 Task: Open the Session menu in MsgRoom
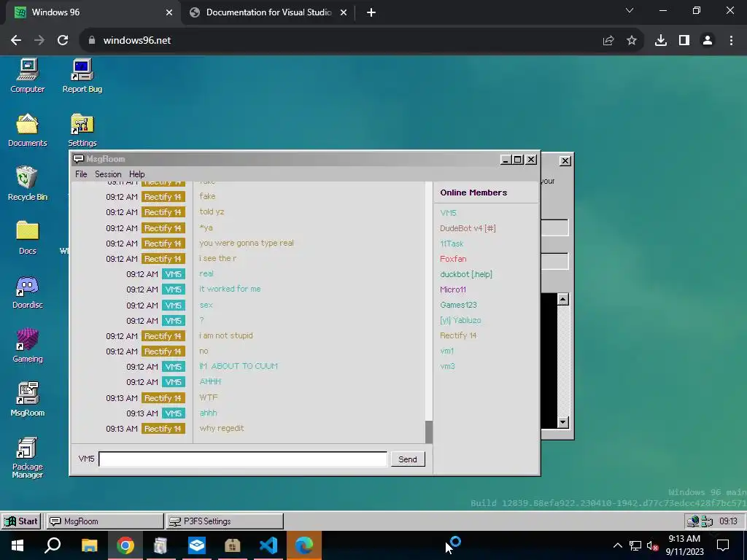point(108,174)
